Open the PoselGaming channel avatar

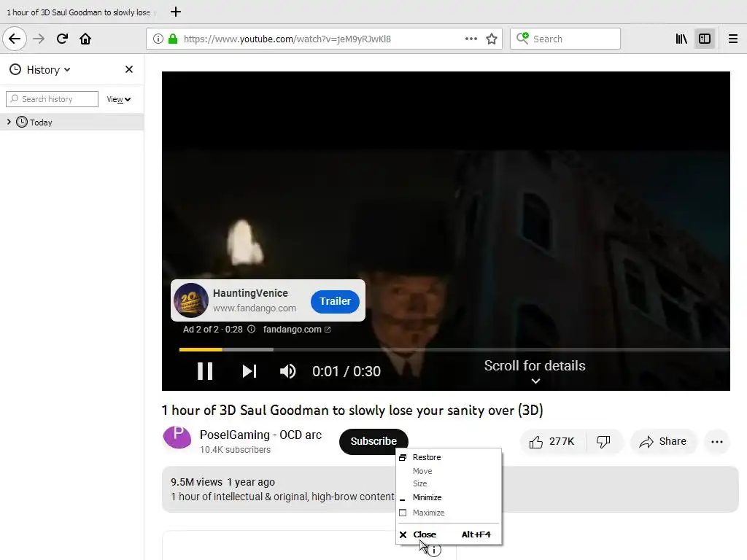click(x=177, y=437)
